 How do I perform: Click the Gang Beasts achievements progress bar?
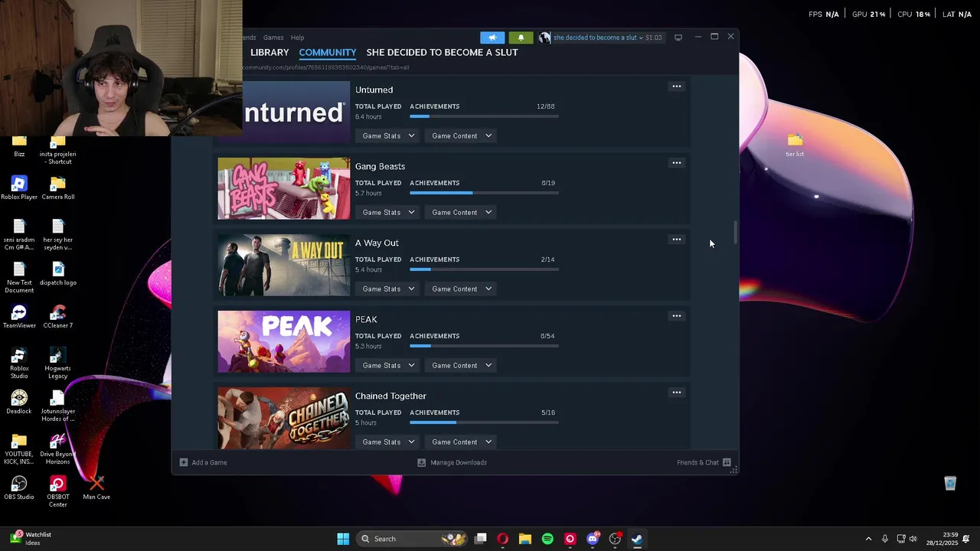pyautogui.click(x=484, y=193)
